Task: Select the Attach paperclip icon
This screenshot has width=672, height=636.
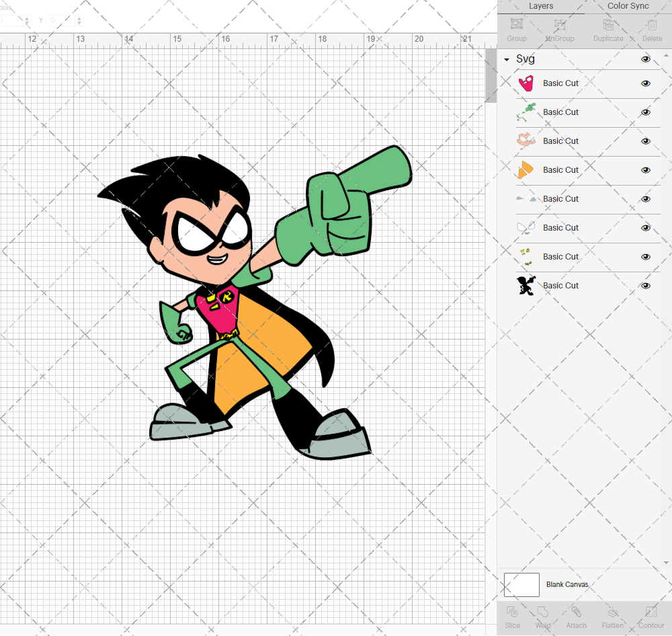Action: click(x=576, y=612)
